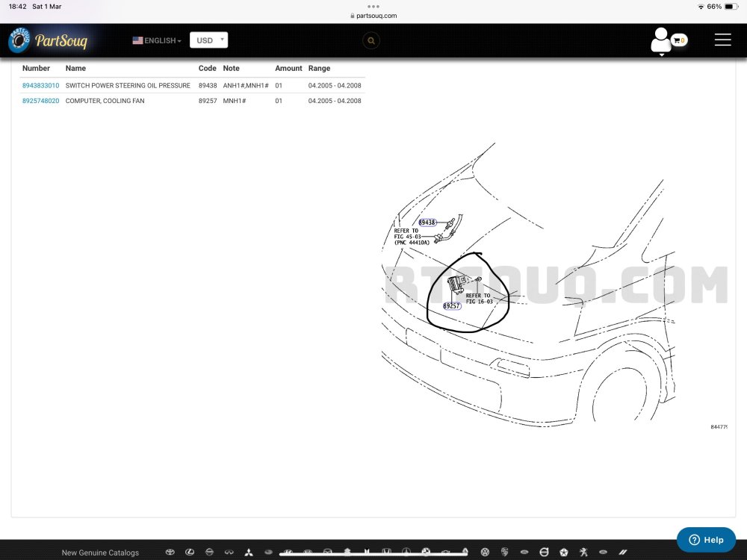Image resolution: width=747 pixels, height=560 pixels.
Task: Open the hamburger menu
Action: [722, 40]
